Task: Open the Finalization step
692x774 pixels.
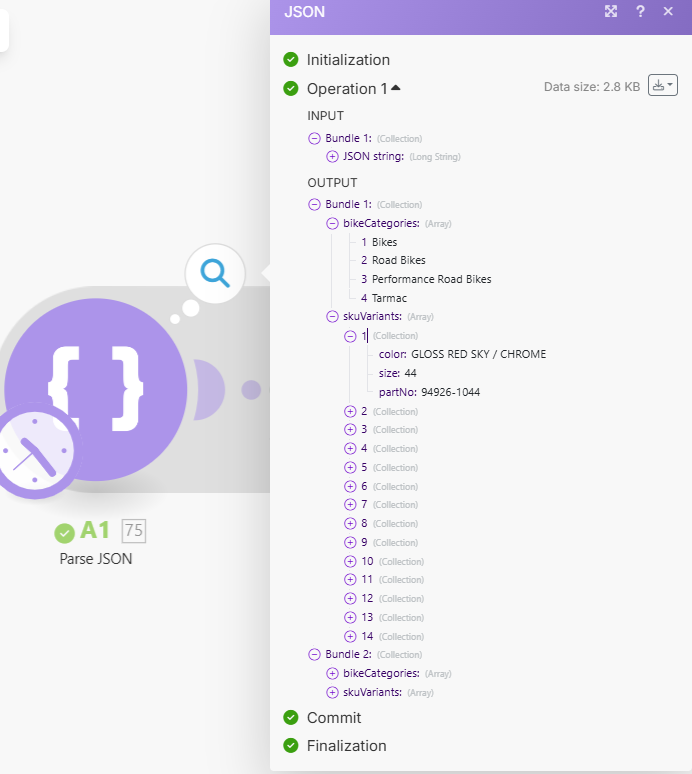Action: click(346, 745)
